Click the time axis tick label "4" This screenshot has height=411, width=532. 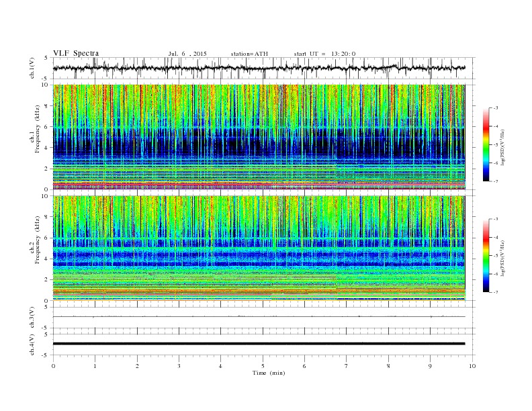[220, 366]
